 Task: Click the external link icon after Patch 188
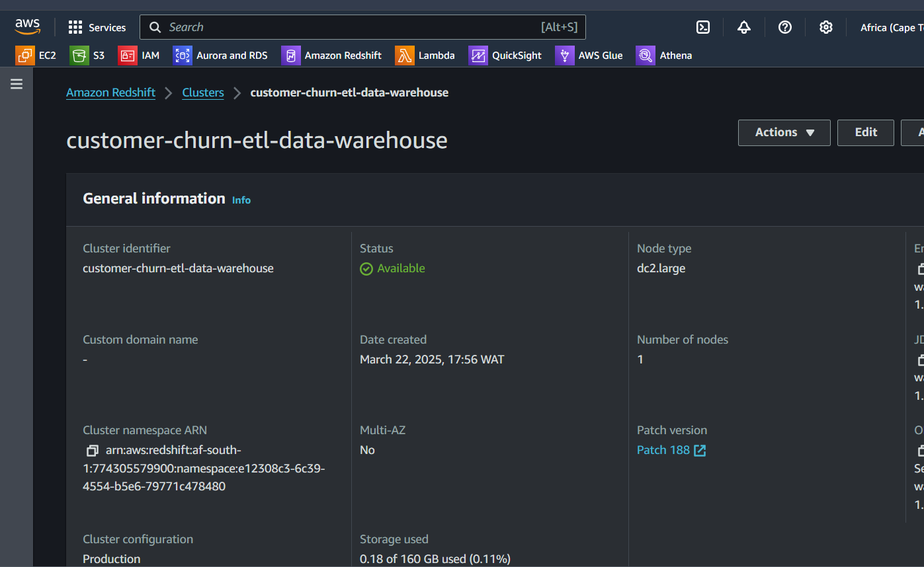point(700,451)
